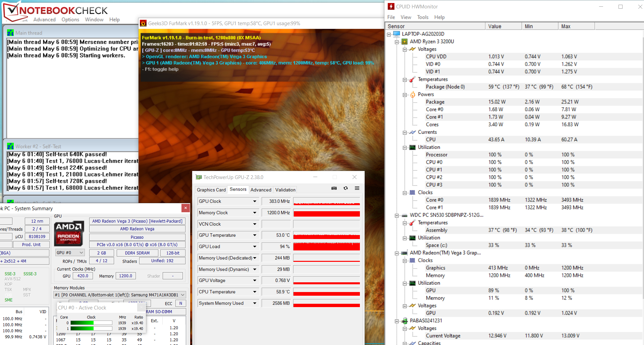Collapse the Currents group in HWMonitor
The height and width of the screenshot is (345, 644).
tap(405, 132)
